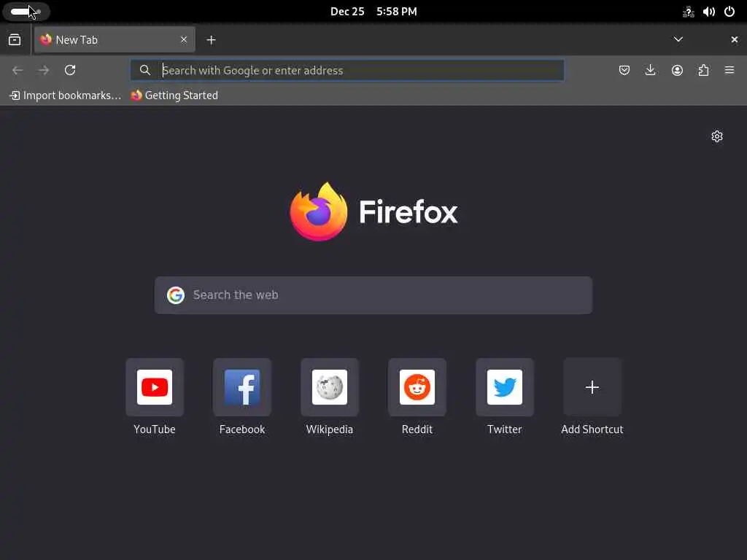Viewport: 747px width, 560px height.
Task: Open the Facebook shortcut tile
Action: [242, 397]
